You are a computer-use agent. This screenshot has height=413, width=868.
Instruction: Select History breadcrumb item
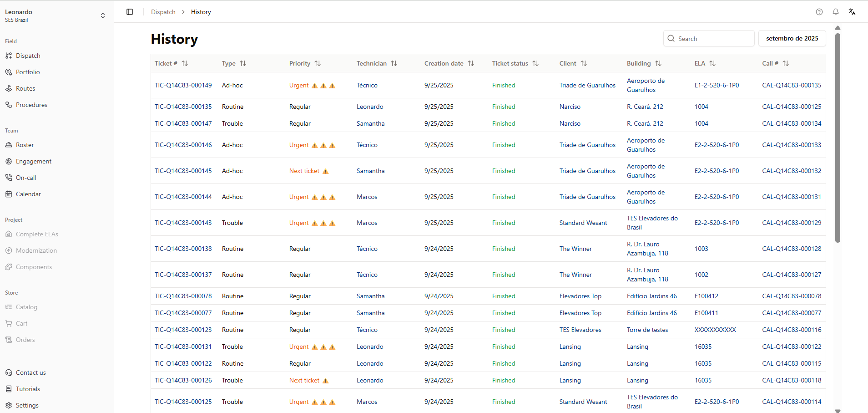click(x=201, y=12)
